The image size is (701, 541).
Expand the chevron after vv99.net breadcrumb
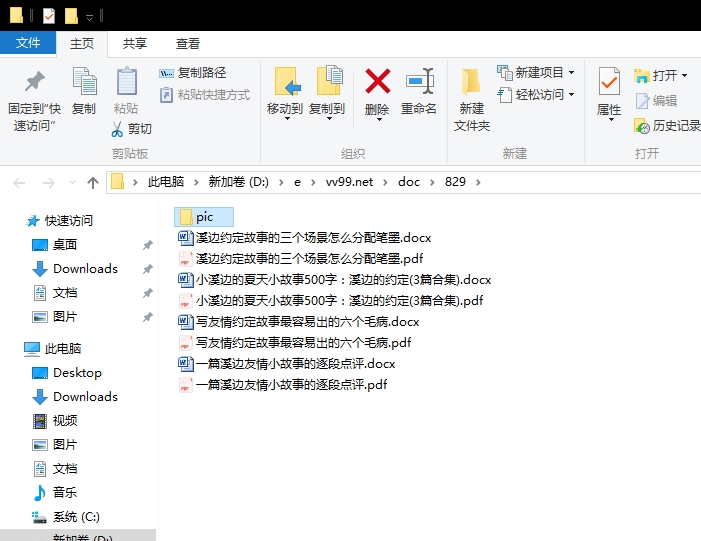(385, 182)
